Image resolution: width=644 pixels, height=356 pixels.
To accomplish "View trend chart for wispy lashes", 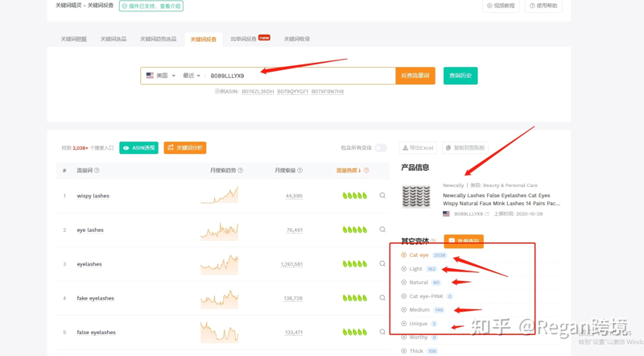I will 219,195.
